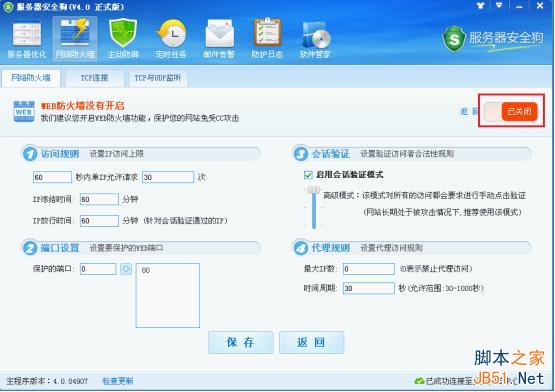Click the 检查更新 check update link

[x=118, y=381]
